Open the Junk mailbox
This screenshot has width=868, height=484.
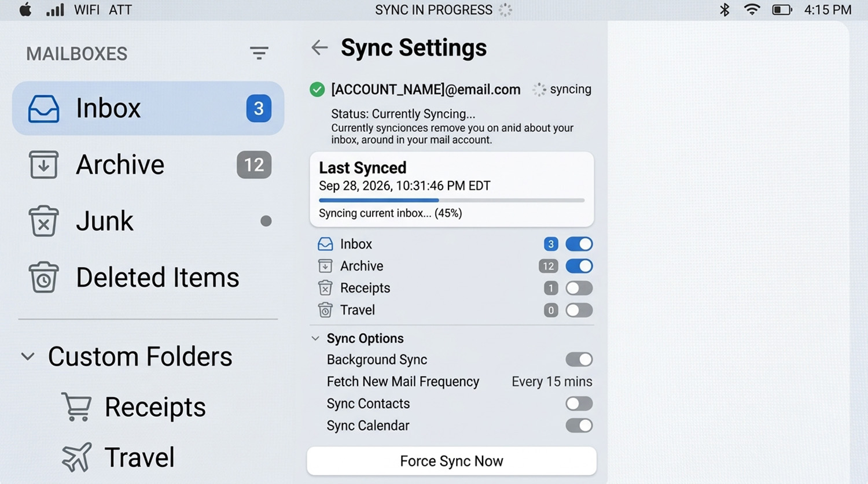[148, 221]
